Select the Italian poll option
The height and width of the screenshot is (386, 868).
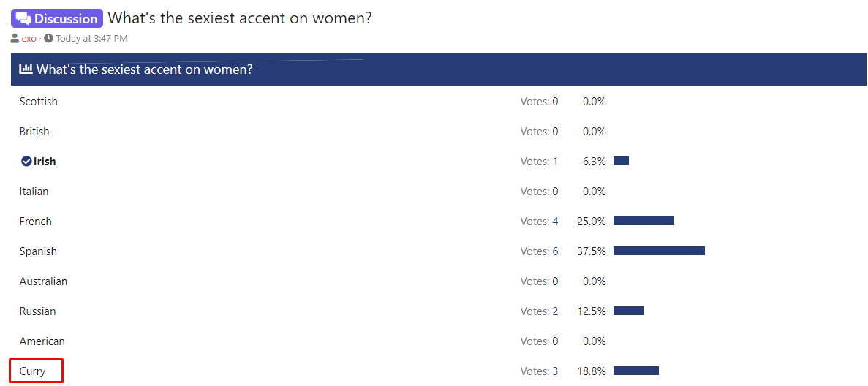click(x=34, y=191)
